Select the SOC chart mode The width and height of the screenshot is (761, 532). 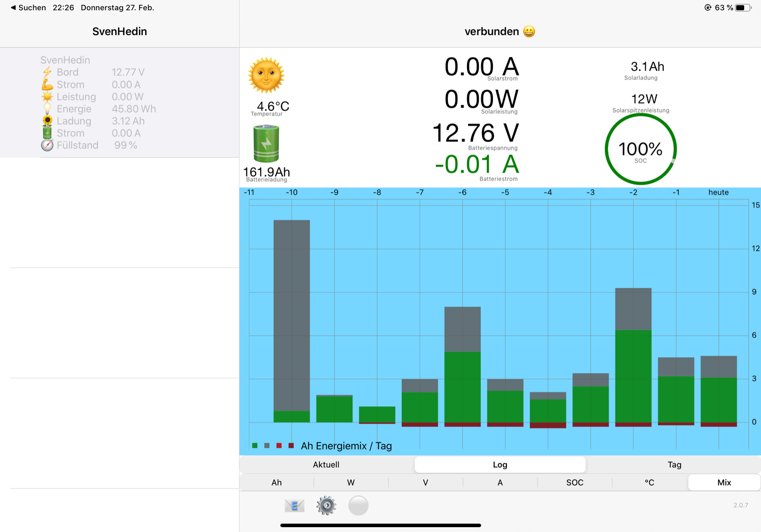575,482
